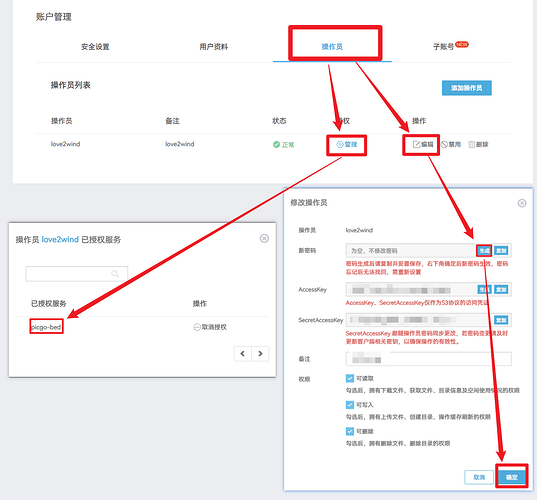Viewport: 537px width, 500px height.
Task: Toggle the 可写入 permission checkbox
Action: click(x=350, y=405)
